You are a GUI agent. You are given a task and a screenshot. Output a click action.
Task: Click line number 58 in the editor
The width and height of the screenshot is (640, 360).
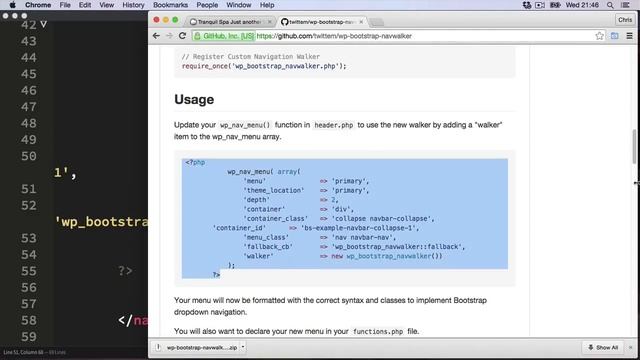29,320
